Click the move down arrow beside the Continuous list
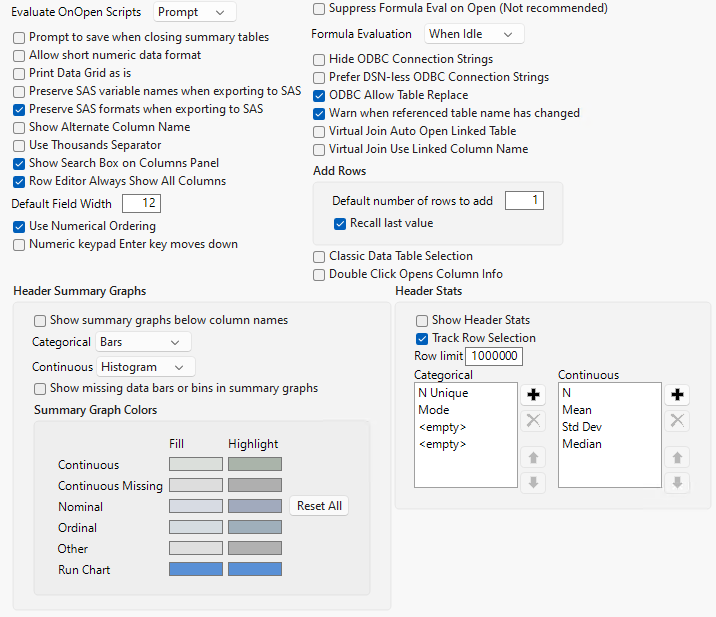The width and height of the screenshot is (716, 617). [677, 482]
